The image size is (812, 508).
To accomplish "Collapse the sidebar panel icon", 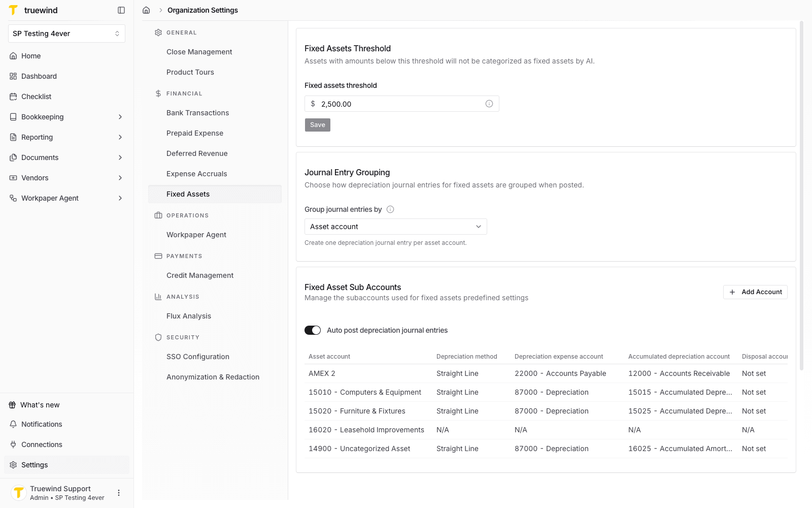I will click(x=121, y=10).
